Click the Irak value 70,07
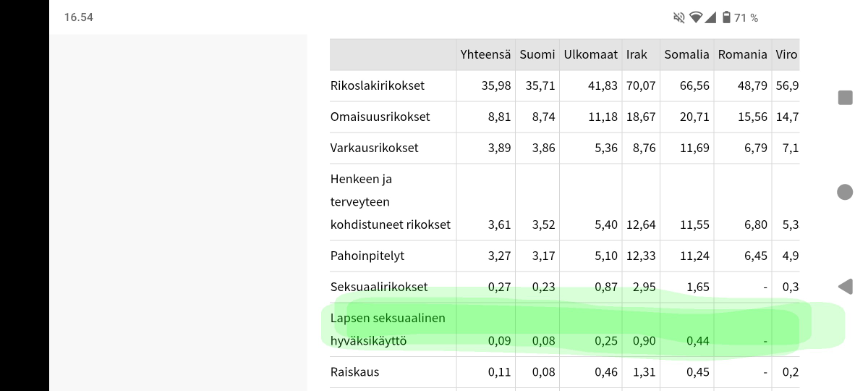Viewport: 868px width, 391px height. point(641,85)
